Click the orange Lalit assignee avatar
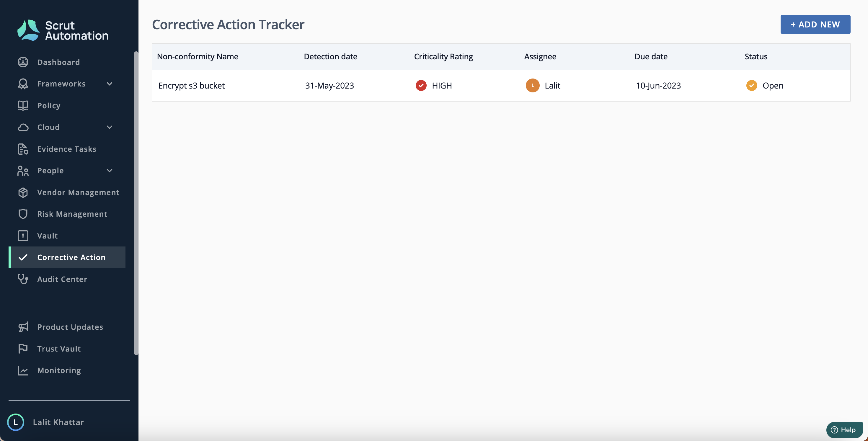The width and height of the screenshot is (868, 441). (x=532, y=86)
